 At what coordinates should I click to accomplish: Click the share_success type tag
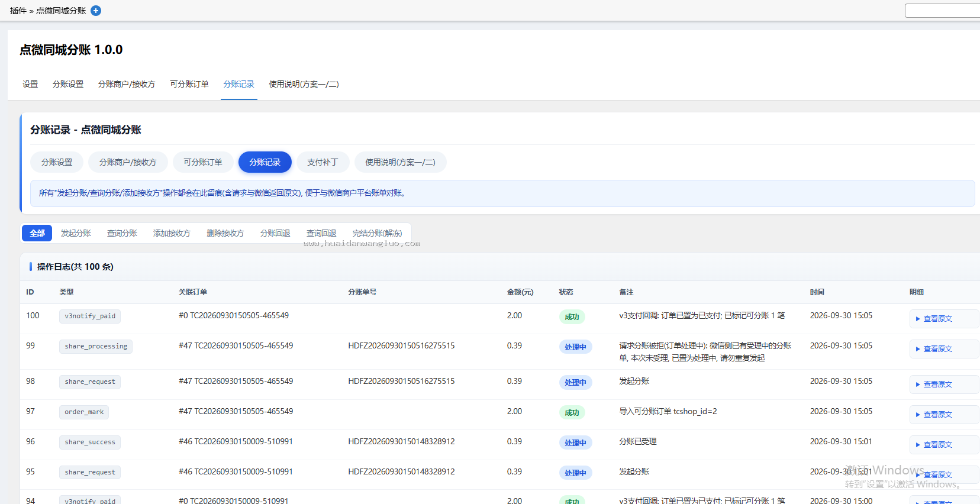pos(90,442)
